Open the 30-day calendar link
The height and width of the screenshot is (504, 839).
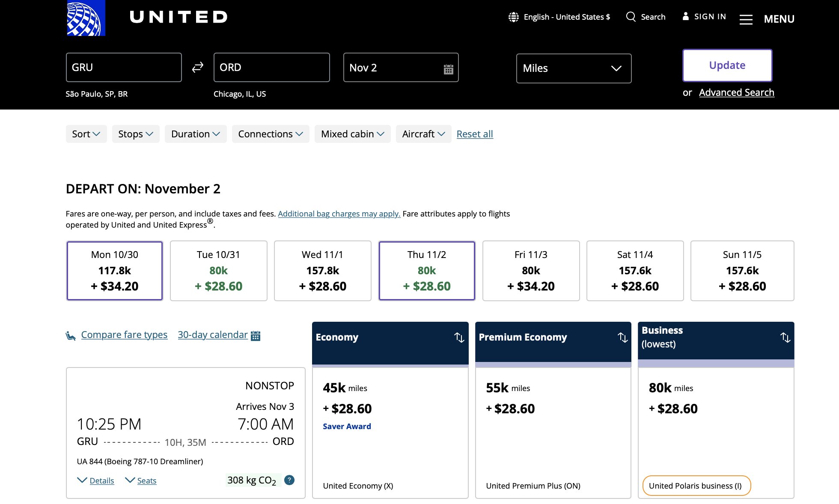pyautogui.click(x=213, y=335)
